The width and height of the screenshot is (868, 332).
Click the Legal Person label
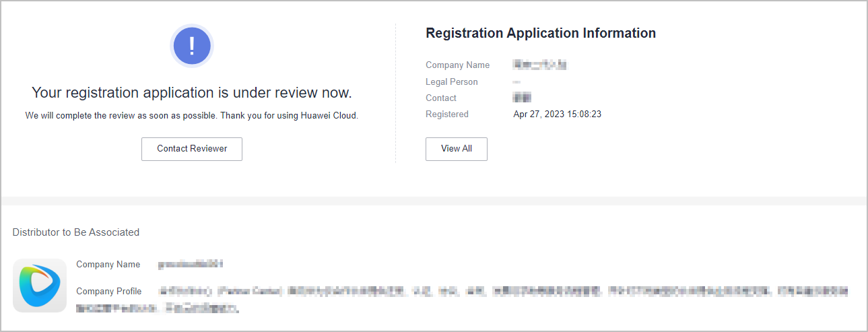(x=452, y=82)
